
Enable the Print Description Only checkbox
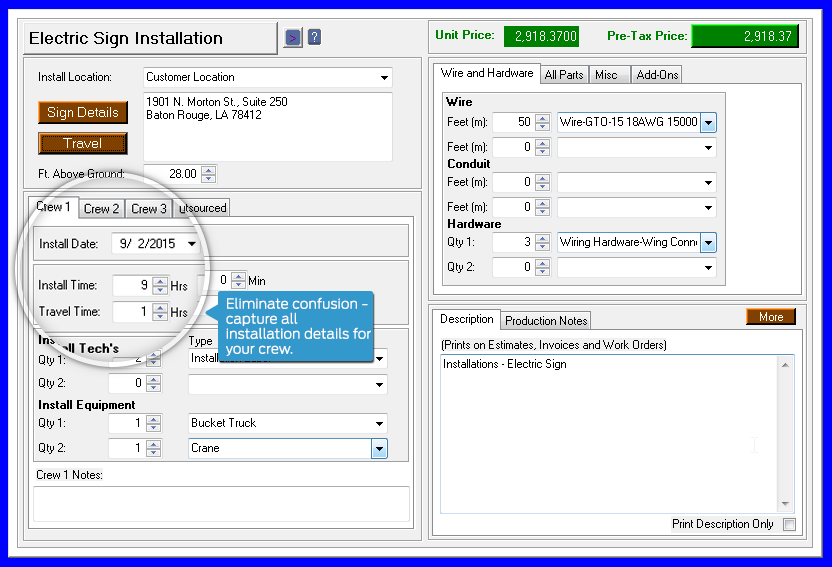789,524
